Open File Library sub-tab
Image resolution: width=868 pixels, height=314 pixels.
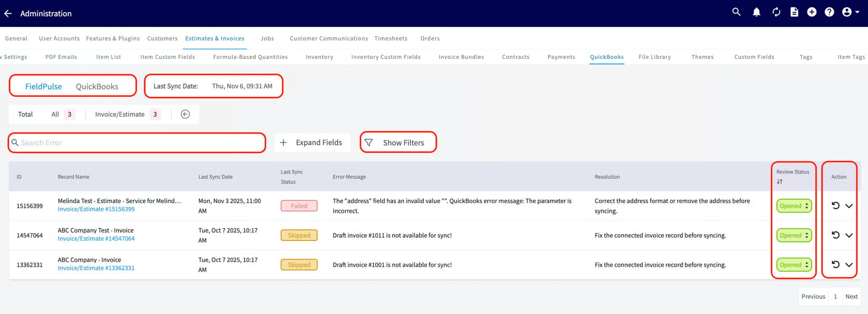(655, 57)
